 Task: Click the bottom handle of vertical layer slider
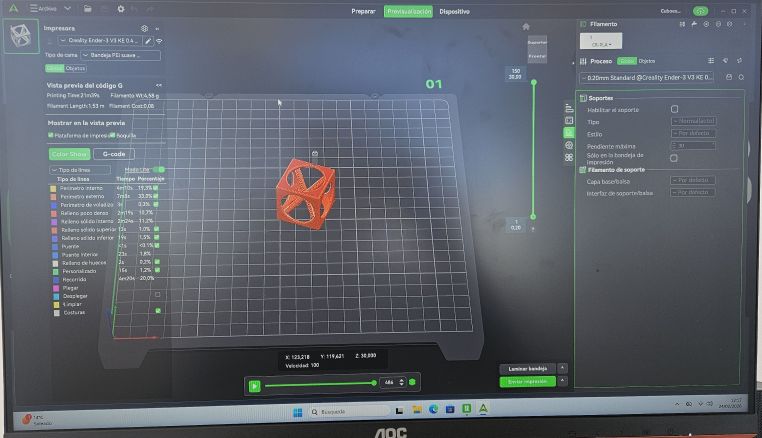[533, 217]
